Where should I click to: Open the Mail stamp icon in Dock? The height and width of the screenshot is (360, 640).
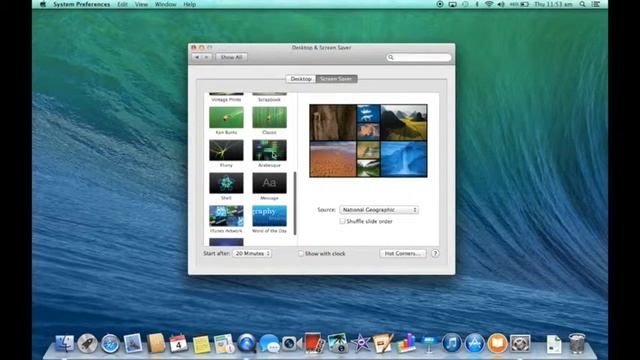click(x=133, y=343)
